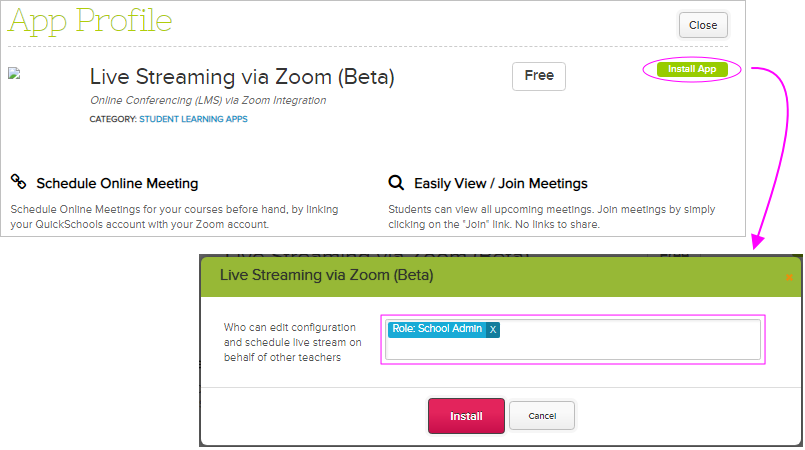
Task: Remove the Role: School Admin tag
Action: (x=493, y=329)
